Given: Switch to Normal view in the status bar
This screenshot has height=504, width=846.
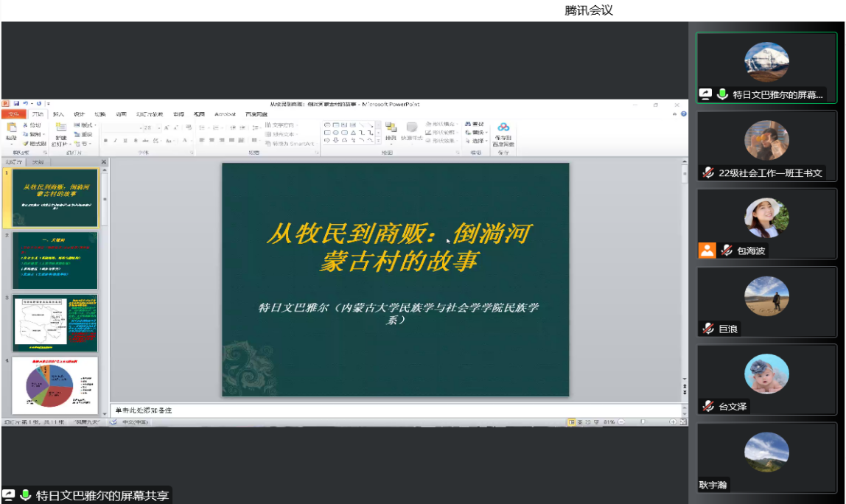Looking at the screenshot, I should click(571, 422).
